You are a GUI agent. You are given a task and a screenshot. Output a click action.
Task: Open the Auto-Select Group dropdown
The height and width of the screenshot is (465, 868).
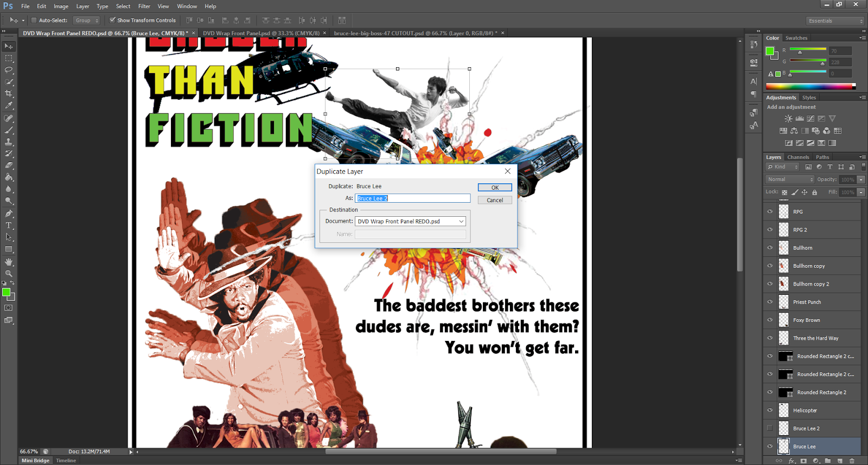point(86,21)
